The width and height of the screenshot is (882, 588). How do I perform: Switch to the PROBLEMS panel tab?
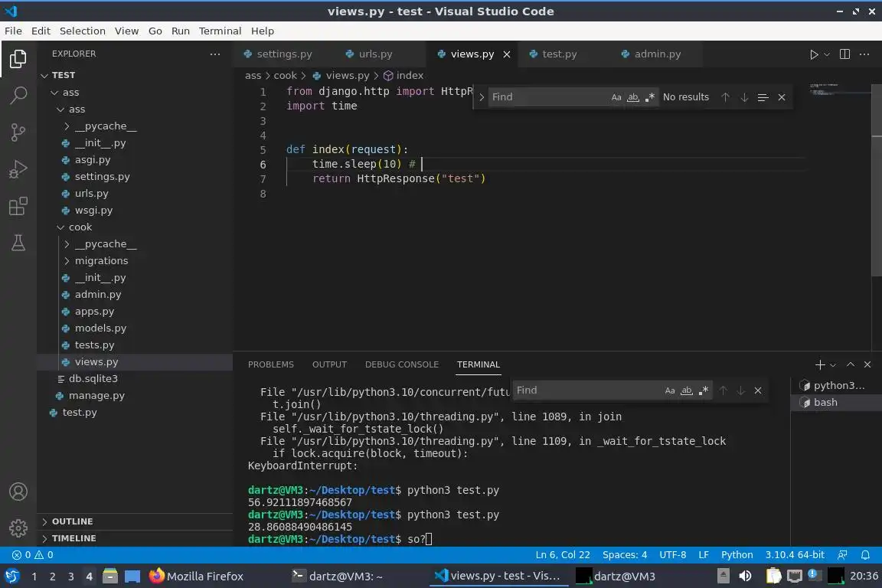coord(270,364)
